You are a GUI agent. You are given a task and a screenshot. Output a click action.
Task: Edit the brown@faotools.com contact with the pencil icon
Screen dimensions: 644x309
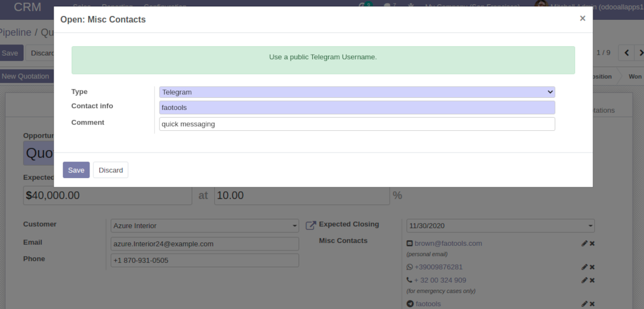584,244
